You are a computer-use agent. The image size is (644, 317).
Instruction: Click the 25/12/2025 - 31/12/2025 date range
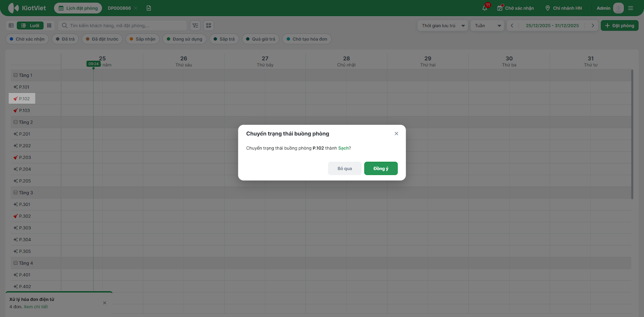coord(552,26)
